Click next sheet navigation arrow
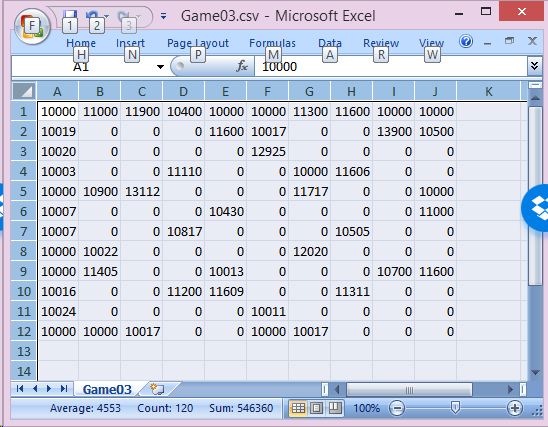Screen dimensions: 548x427 49,389
